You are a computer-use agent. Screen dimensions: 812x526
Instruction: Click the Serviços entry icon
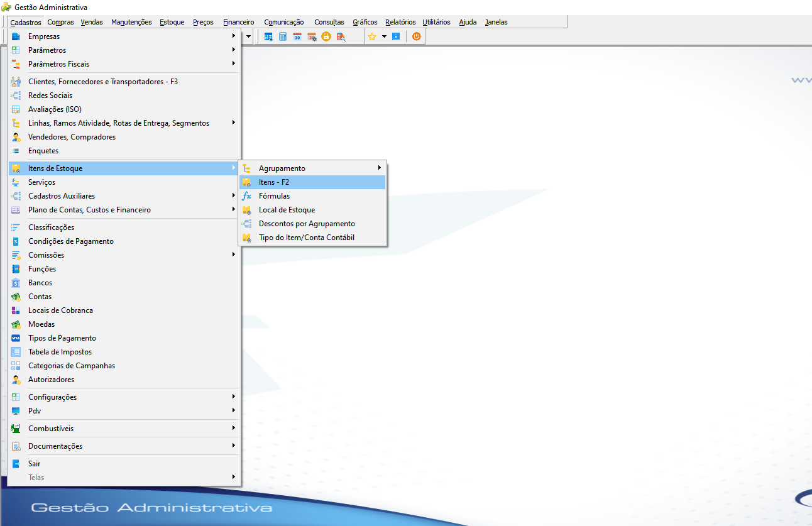[16, 182]
